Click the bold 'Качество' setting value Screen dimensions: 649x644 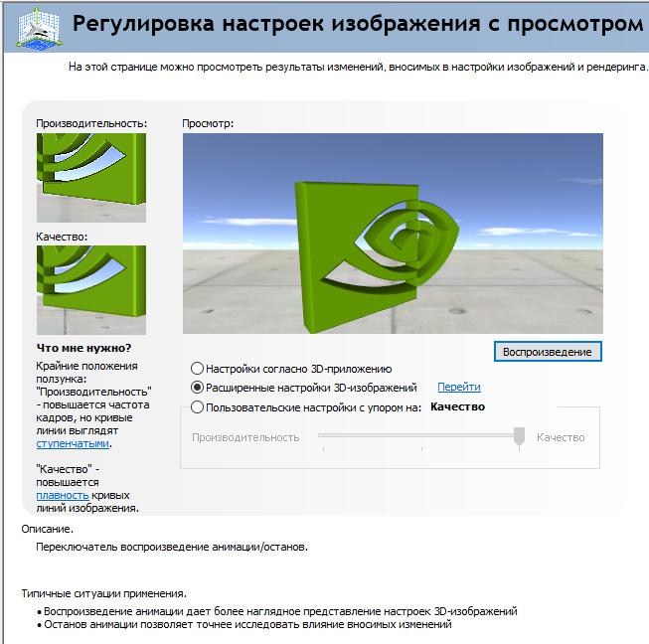coord(457,406)
